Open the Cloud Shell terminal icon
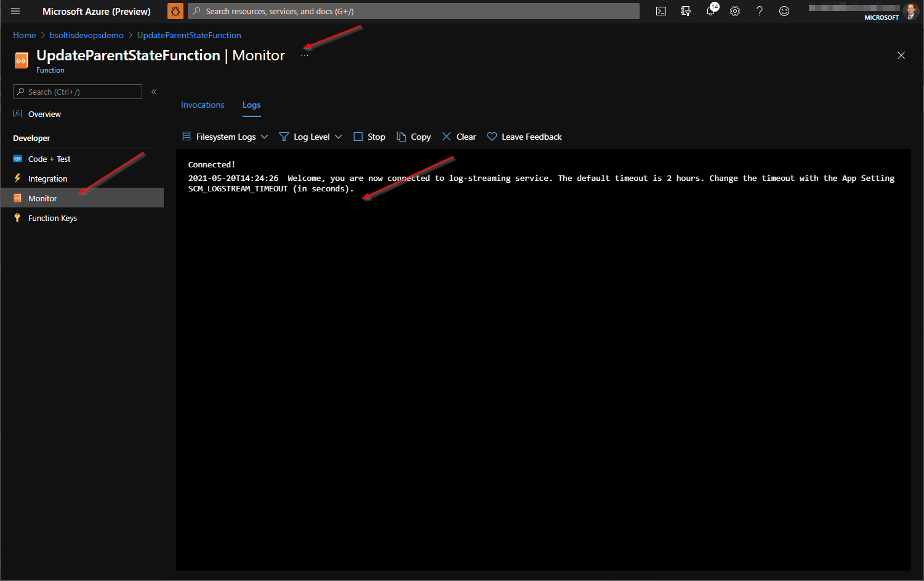 point(661,11)
